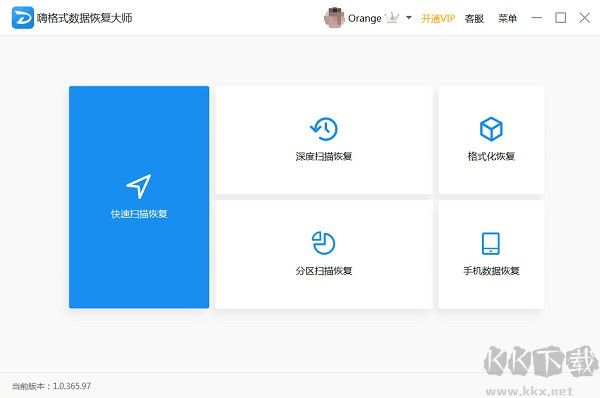The height and width of the screenshot is (398, 600).
Task: Open the 菜单 menu
Action: [507, 18]
